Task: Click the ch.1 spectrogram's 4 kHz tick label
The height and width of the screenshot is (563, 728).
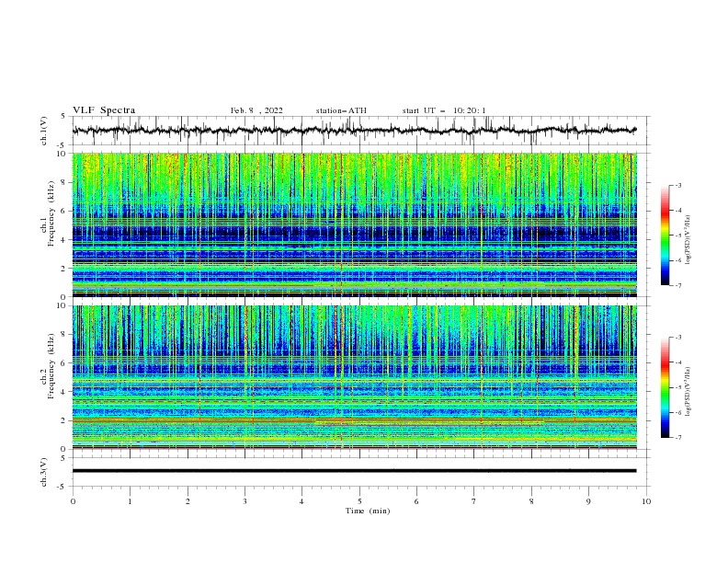Action: pos(65,240)
